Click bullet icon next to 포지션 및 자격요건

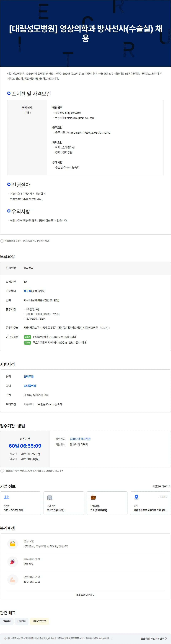[9, 93]
